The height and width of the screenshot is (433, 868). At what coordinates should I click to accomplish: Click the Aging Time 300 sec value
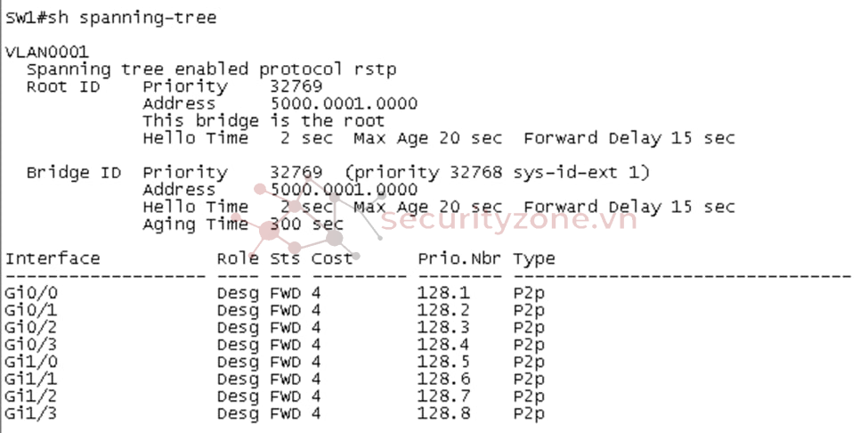[x=306, y=225]
